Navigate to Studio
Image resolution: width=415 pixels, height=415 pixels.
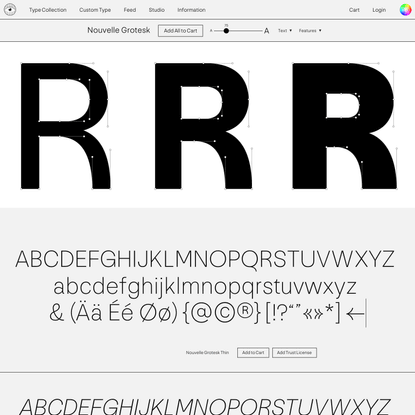pos(157,10)
